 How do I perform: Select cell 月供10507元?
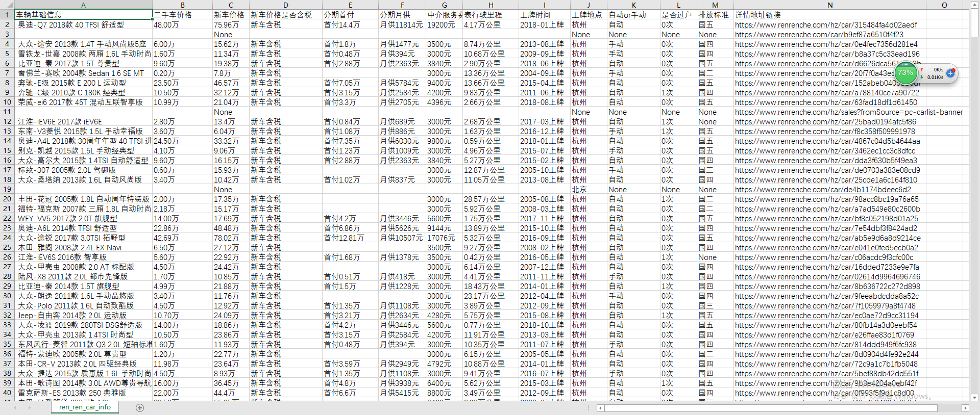(402, 238)
